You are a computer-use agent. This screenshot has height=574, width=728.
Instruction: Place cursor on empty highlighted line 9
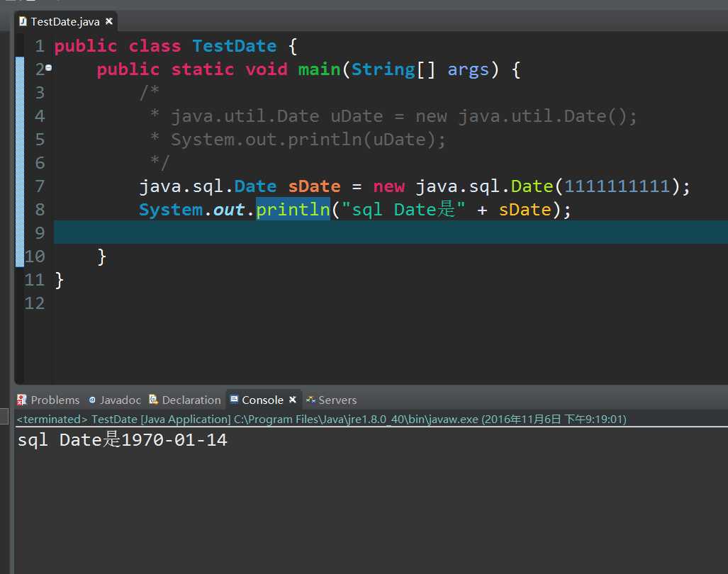coord(391,232)
